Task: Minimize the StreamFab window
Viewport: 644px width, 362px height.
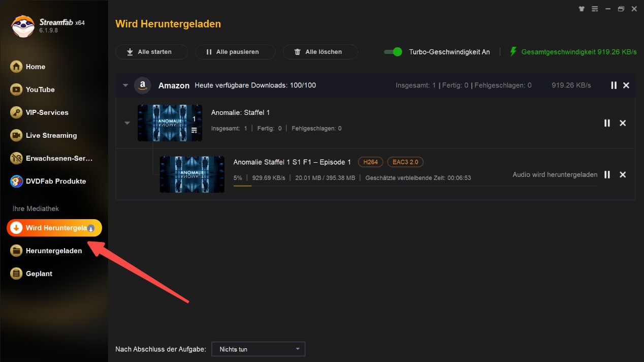Action: click(x=607, y=9)
